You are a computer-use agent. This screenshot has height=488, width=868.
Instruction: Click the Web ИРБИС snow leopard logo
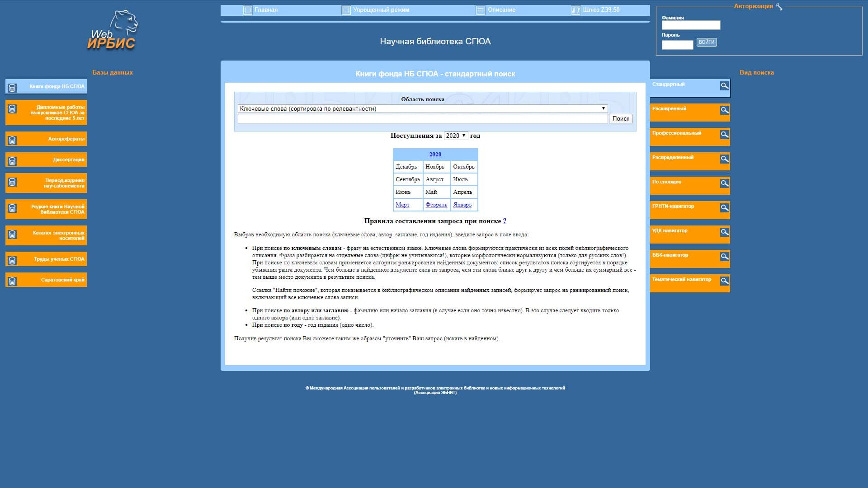click(113, 30)
